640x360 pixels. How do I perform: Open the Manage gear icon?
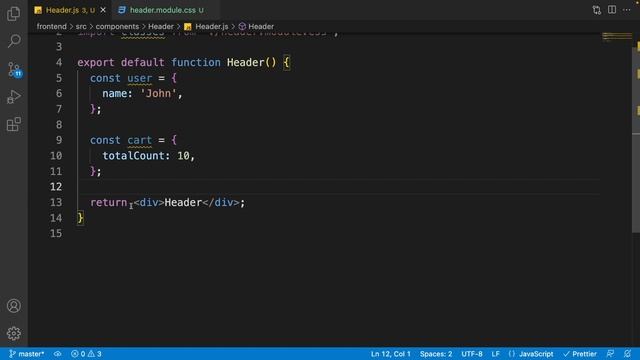[14, 333]
